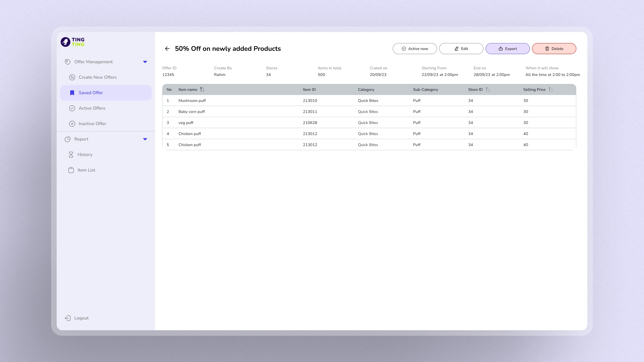Image resolution: width=644 pixels, height=362 pixels.
Task: Click the Create New Offers percent icon
Action: point(72,77)
